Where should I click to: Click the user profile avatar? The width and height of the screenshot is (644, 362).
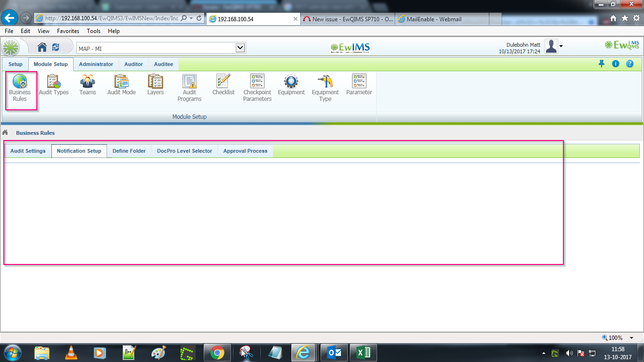[x=551, y=46]
